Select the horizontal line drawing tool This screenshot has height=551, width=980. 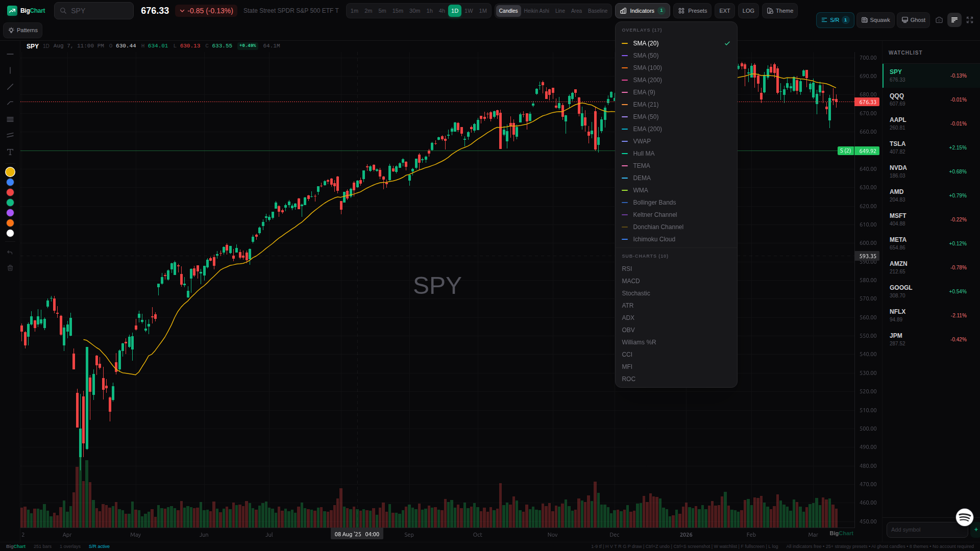(10, 54)
